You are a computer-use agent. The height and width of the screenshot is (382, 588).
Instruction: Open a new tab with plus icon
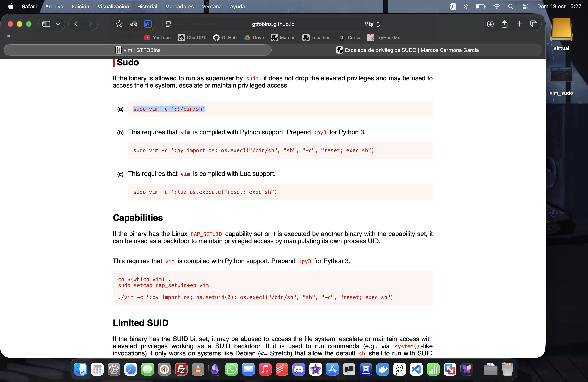(519, 24)
